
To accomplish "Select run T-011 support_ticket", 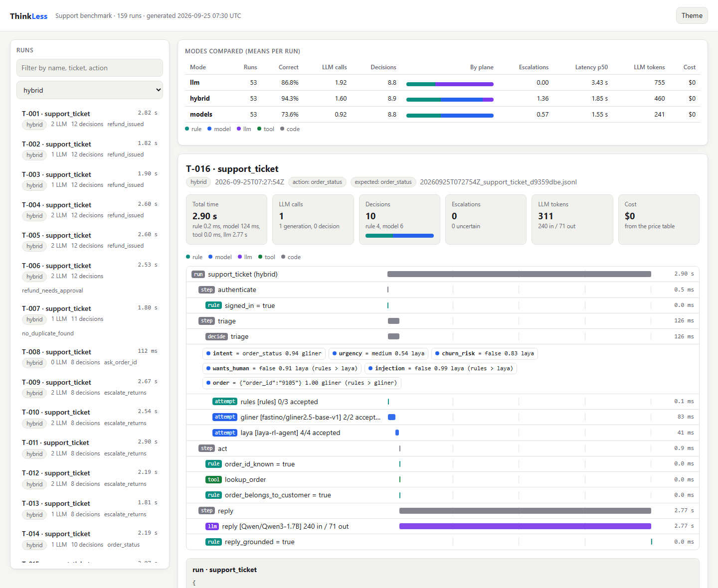I will 90,448.
